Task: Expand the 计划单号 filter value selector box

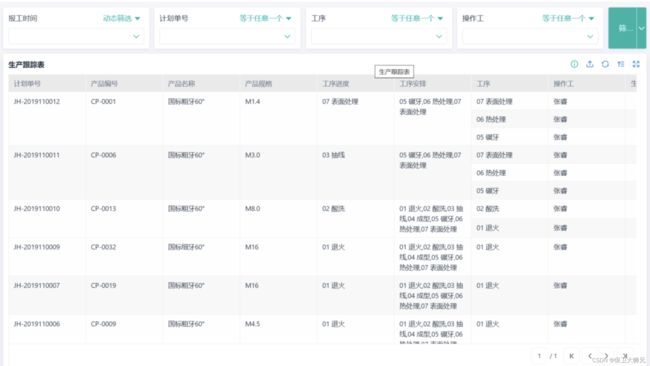Action: (x=227, y=36)
